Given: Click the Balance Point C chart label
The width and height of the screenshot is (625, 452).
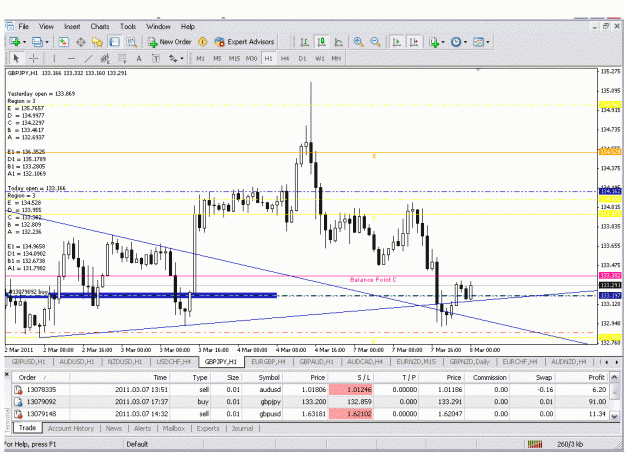Looking at the screenshot, I should [x=373, y=280].
